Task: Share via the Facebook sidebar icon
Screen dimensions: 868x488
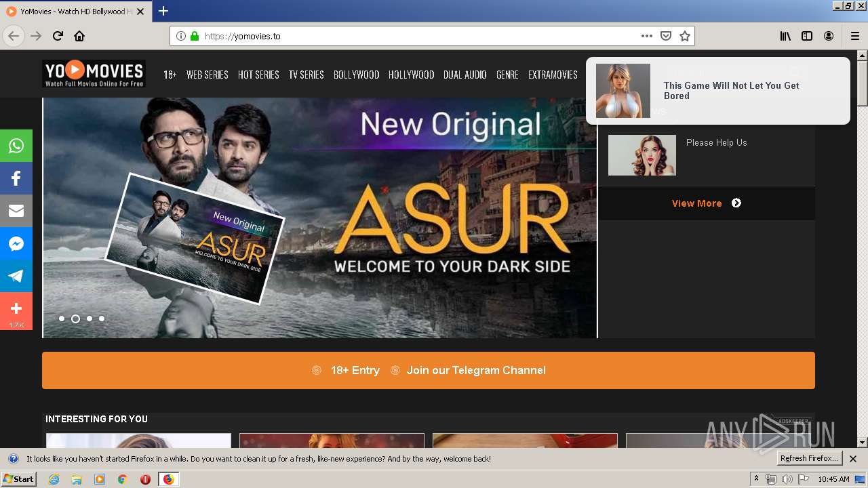Action: 16,178
